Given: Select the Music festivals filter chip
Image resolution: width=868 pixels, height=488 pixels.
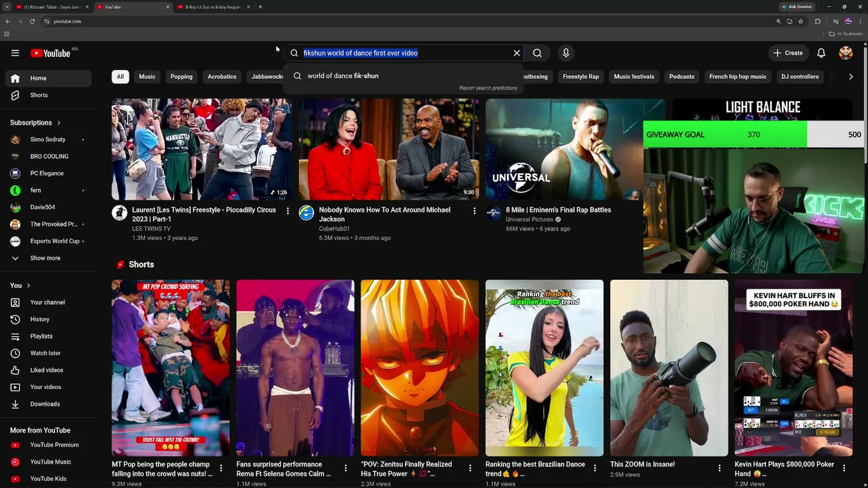Looking at the screenshot, I should 634,77.
